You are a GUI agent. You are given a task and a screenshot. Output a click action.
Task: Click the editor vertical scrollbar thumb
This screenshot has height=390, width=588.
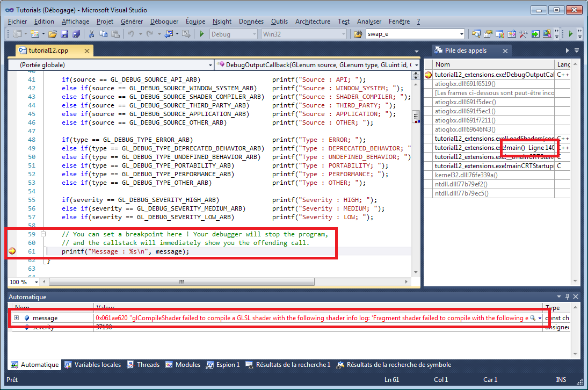coord(416,116)
